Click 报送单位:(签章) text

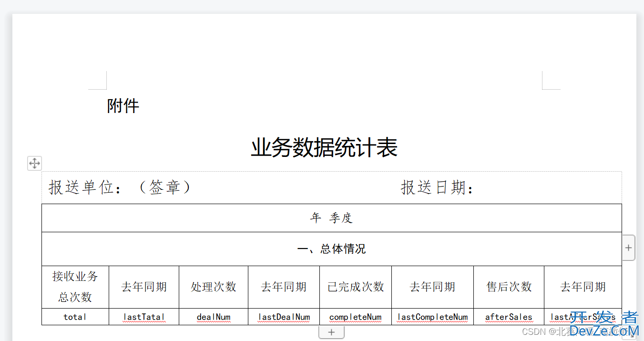(120, 187)
